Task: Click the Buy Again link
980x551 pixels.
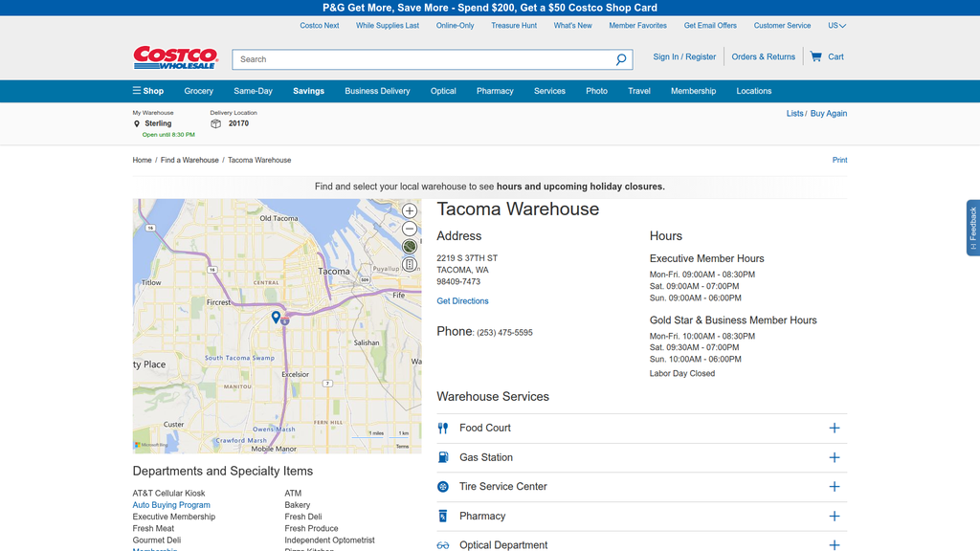Action: [x=829, y=113]
